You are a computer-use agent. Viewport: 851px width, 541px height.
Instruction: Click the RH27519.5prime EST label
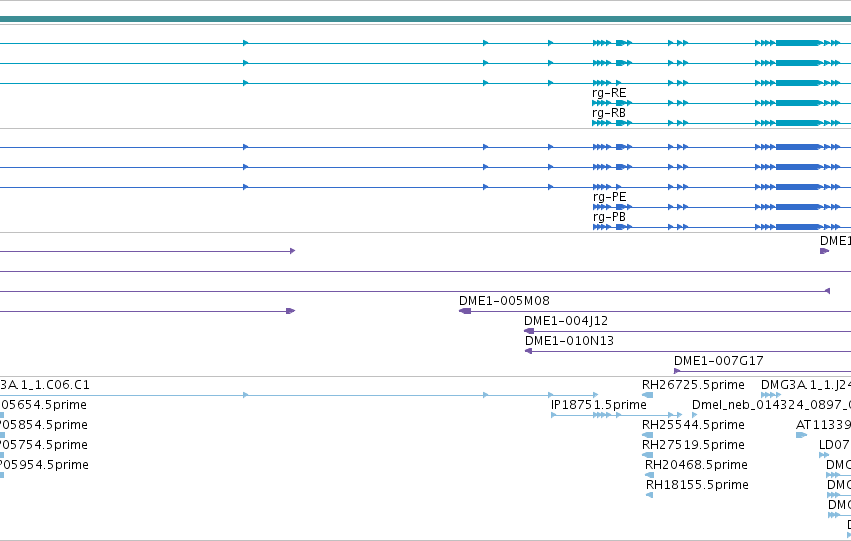point(693,445)
